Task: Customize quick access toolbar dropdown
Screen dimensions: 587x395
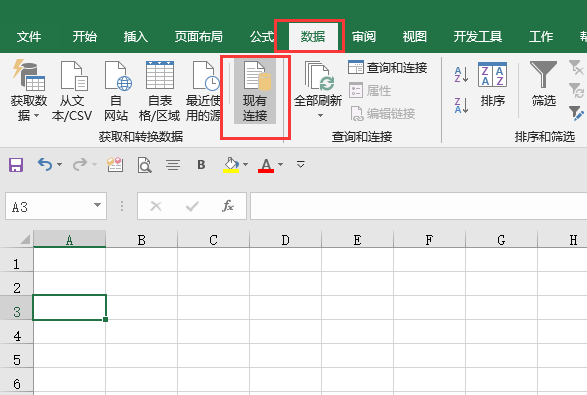Action: point(300,164)
